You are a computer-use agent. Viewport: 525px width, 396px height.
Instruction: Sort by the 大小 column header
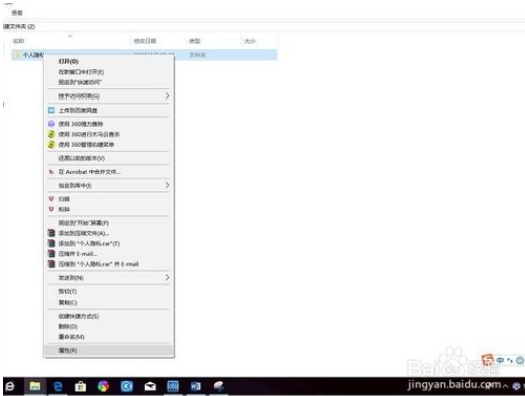(x=250, y=41)
